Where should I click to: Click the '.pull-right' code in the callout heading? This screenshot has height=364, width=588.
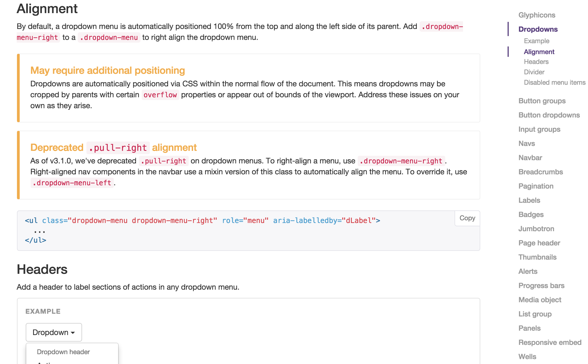pos(118,148)
